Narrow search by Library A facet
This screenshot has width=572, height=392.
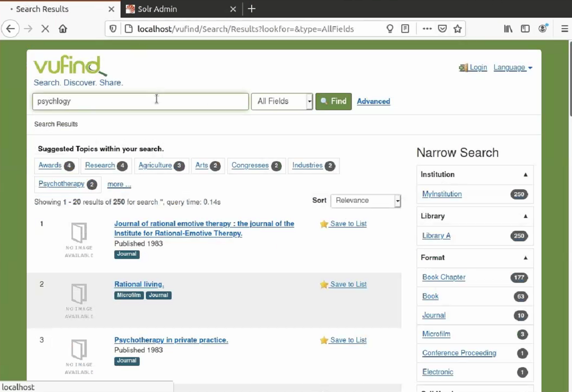pyautogui.click(x=436, y=236)
